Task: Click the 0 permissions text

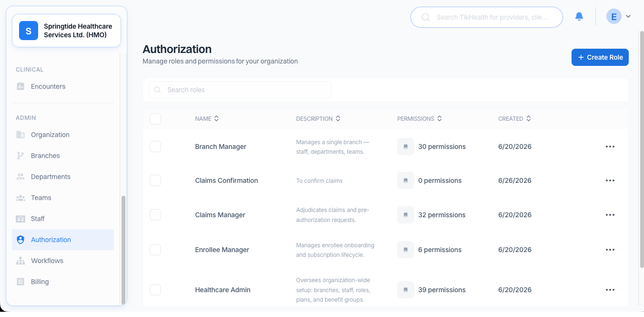Action: pyautogui.click(x=440, y=180)
